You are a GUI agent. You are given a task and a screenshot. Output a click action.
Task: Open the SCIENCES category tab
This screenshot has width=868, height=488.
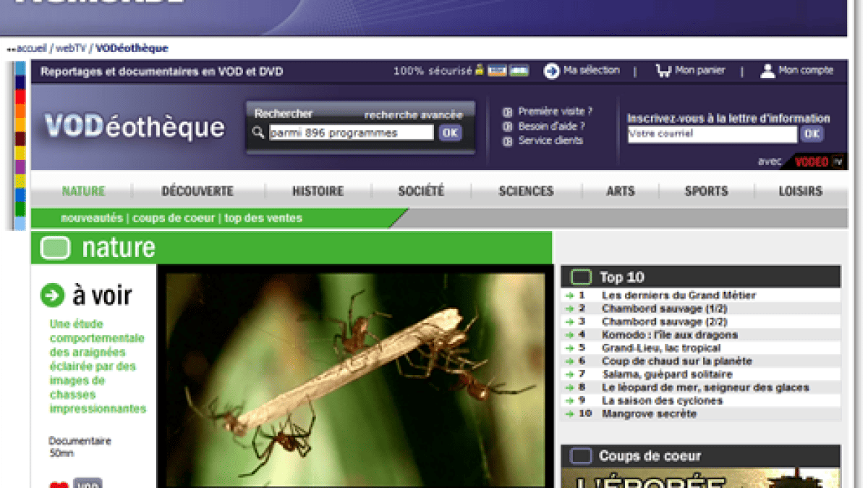tap(526, 191)
